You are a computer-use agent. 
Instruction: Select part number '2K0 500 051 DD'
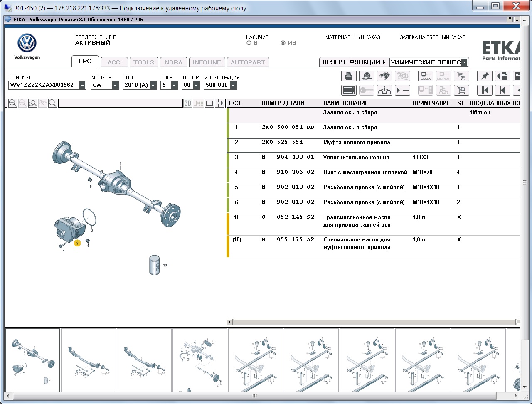click(x=288, y=128)
